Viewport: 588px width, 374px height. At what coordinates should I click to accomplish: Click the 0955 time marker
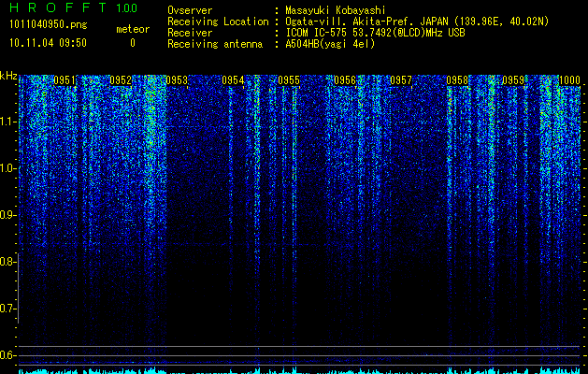[289, 80]
